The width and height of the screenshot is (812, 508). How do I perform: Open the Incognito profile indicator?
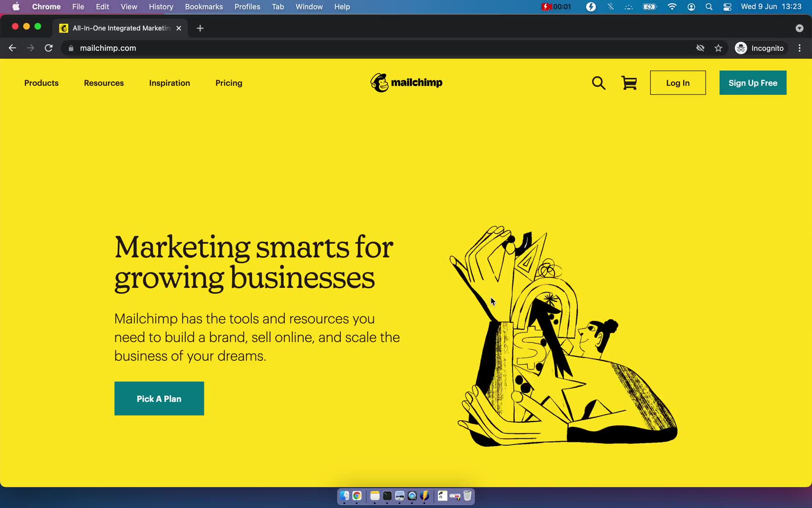pyautogui.click(x=760, y=48)
